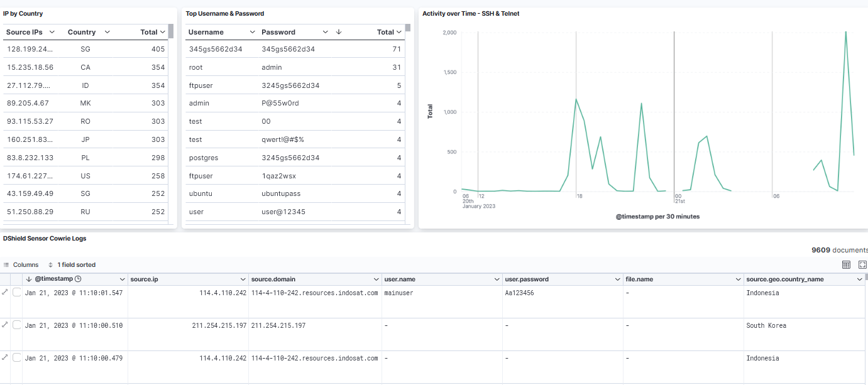Image resolution: width=868 pixels, height=385 pixels.
Task: Open the Source IPs column dropdown
Action: click(52, 32)
